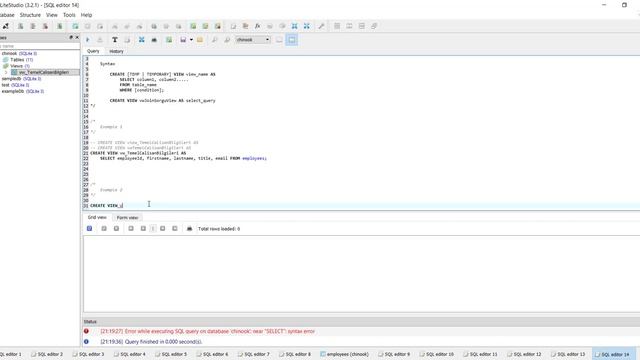Open the save options dropdown arrow
Image resolution: width=640 pixels, height=360 pixels.
click(x=191, y=40)
